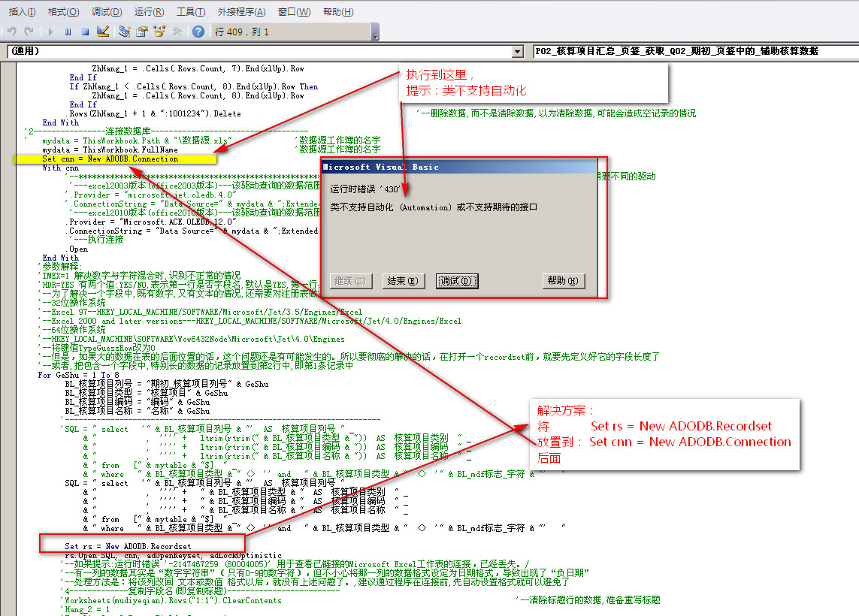Open the procedure list showing P02_核算项目汇总

(x=691, y=51)
